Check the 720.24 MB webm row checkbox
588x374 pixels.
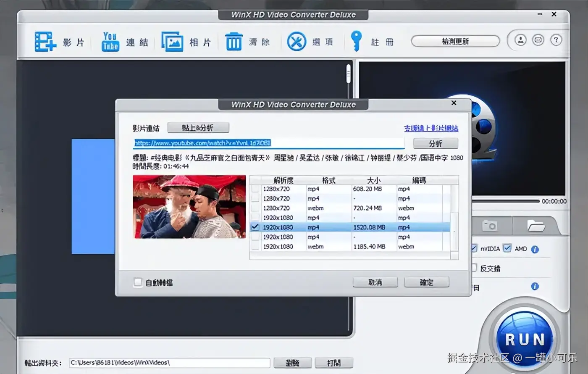click(x=255, y=208)
